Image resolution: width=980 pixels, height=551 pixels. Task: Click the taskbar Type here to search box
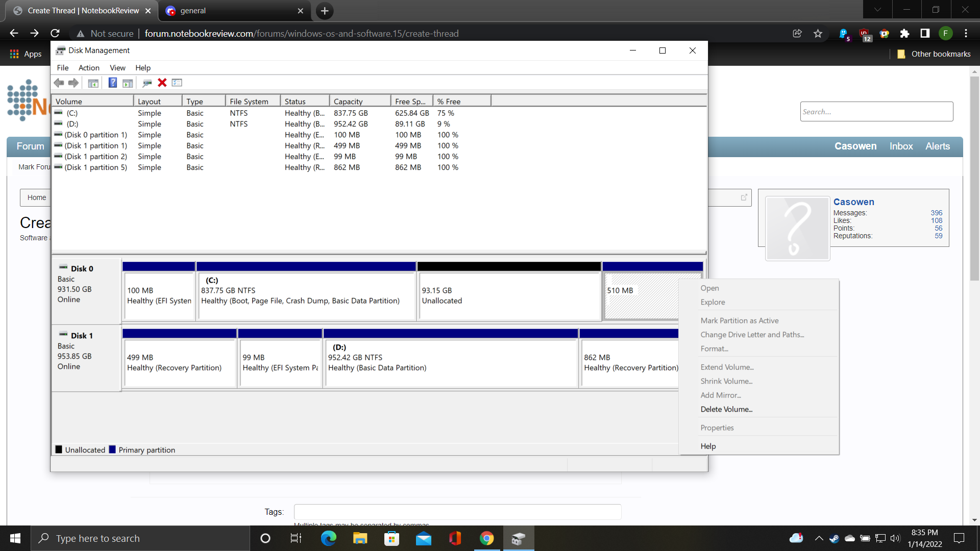coord(140,538)
